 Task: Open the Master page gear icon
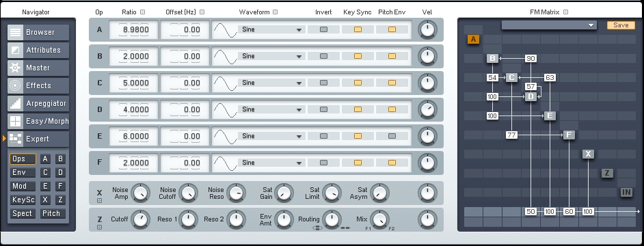click(16, 68)
